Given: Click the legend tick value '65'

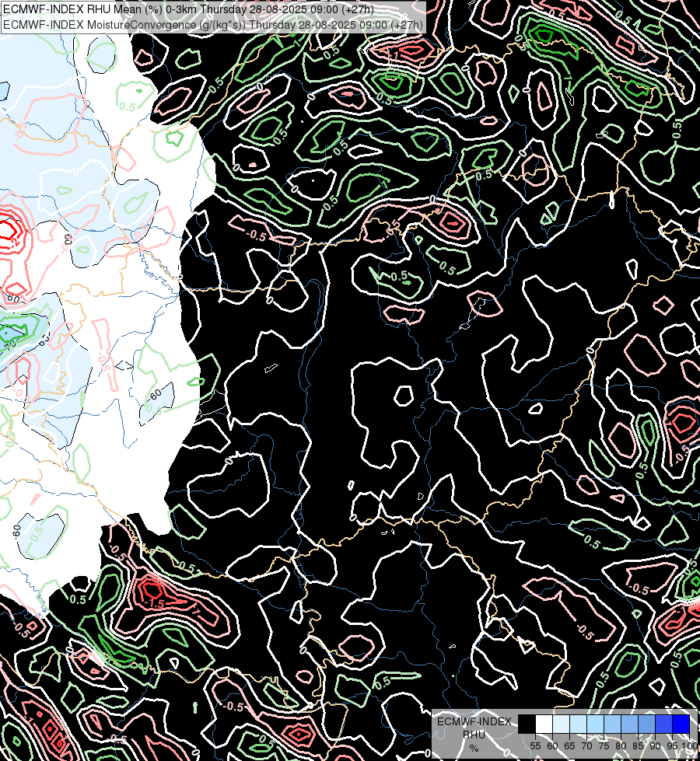Looking at the screenshot, I should coord(569,746).
